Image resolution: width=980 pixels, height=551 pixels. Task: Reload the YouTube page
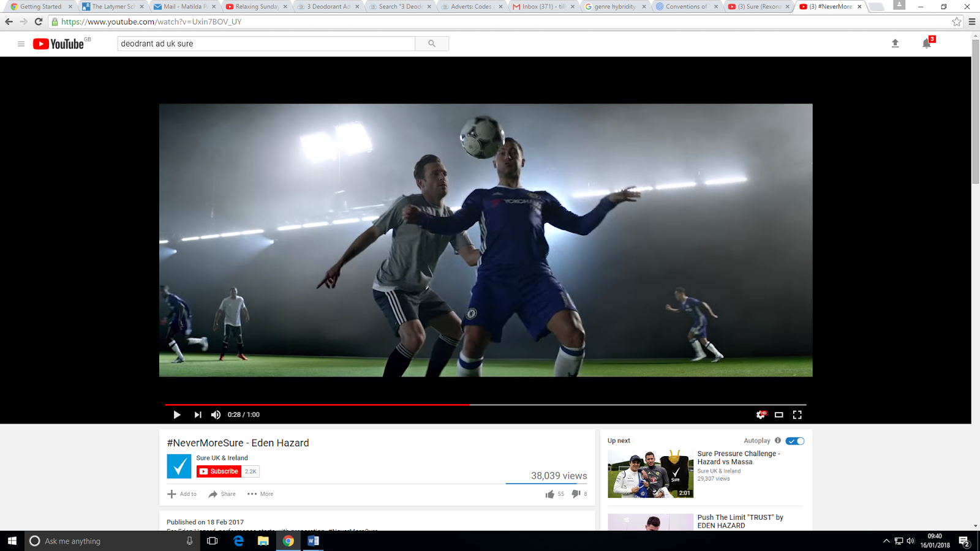click(38, 21)
